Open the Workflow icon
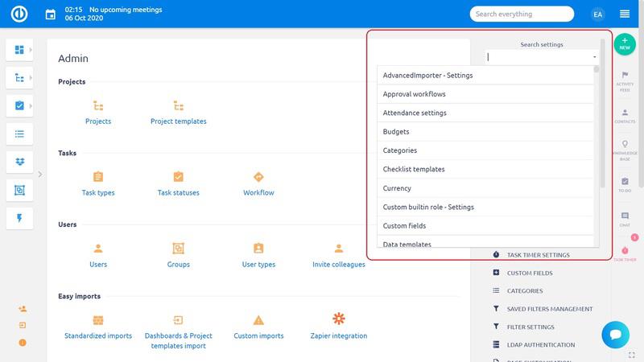The image size is (644, 362). pyautogui.click(x=258, y=178)
